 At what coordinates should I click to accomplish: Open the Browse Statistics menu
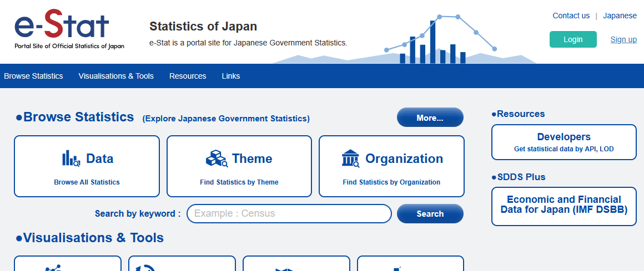tap(33, 76)
